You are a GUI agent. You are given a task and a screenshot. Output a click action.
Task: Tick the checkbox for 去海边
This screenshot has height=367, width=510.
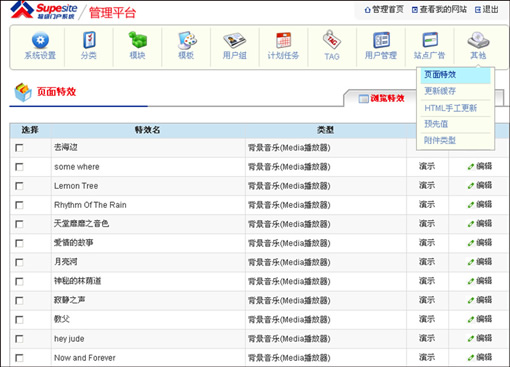(x=19, y=148)
